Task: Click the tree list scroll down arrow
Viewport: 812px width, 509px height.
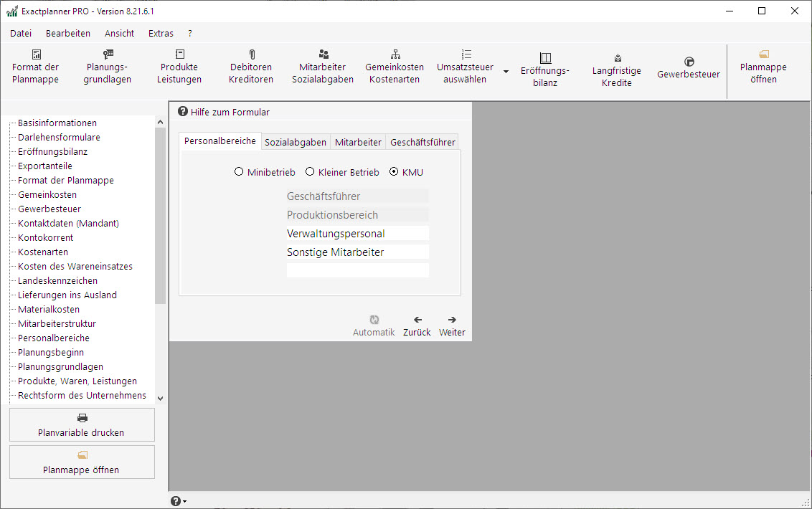Action: pos(160,398)
